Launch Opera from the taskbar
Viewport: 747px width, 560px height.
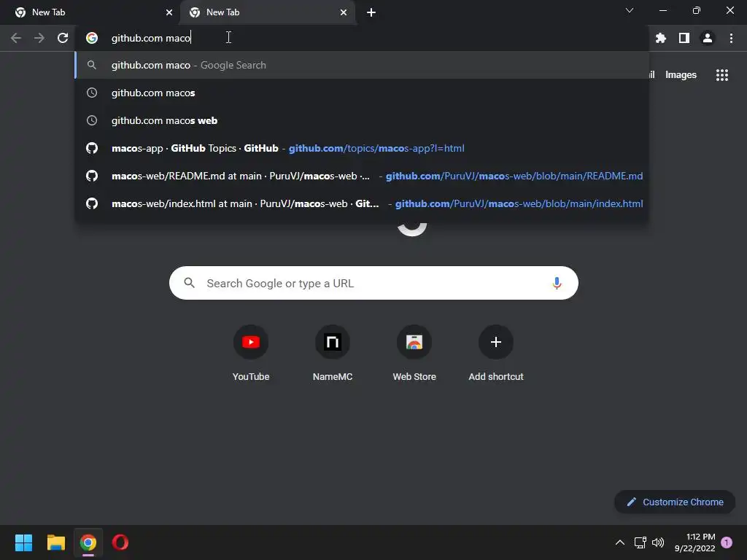click(120, 542)
